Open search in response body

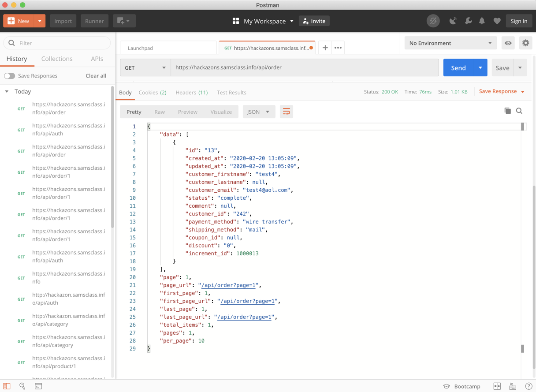519,111
